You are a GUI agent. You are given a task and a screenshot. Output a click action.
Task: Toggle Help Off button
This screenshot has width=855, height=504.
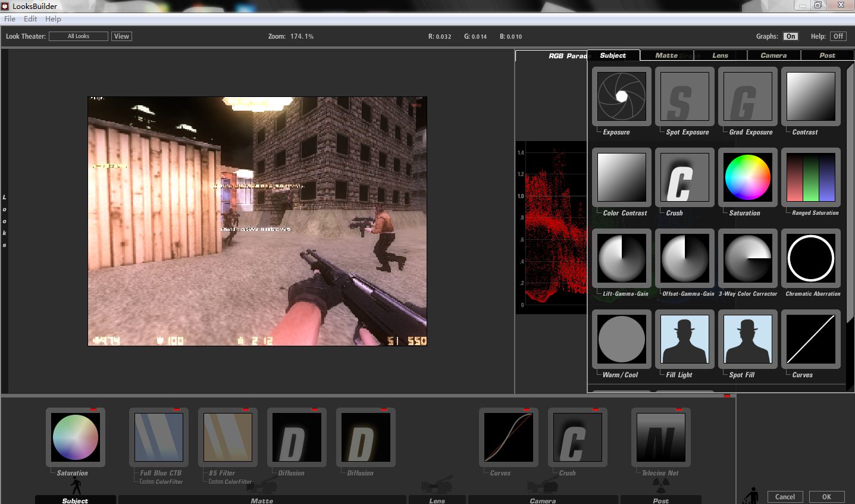click(x=838, y=36)
